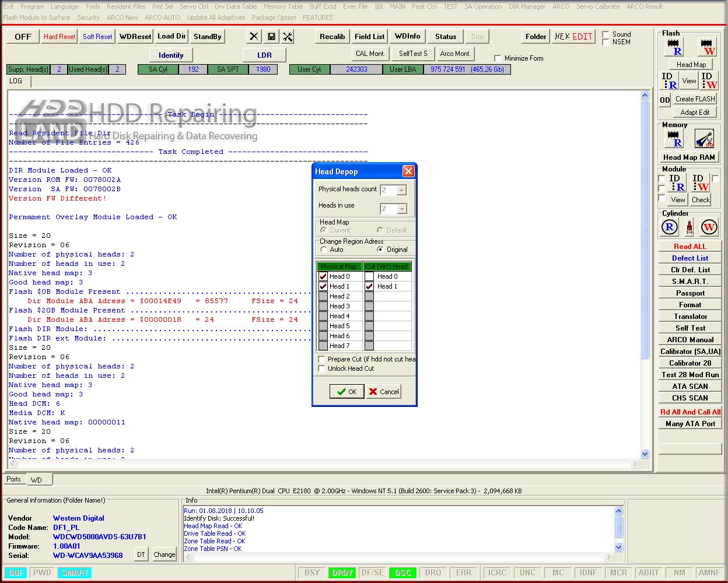Enable the Minimize Form checkbox
The width and height of the screenshot is (728, 583).
(x=498, y=58)
